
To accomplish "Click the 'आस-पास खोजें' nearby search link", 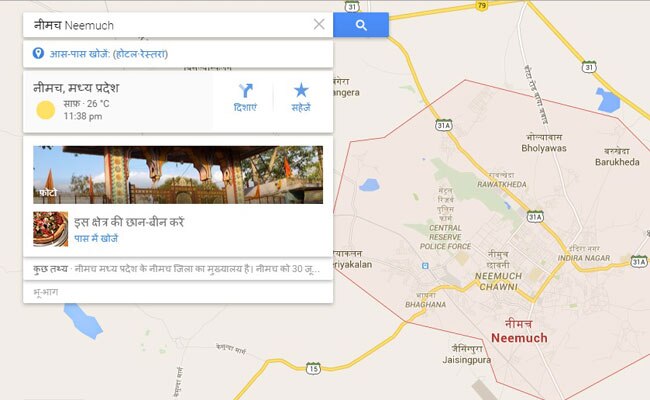I will point(109,54).
